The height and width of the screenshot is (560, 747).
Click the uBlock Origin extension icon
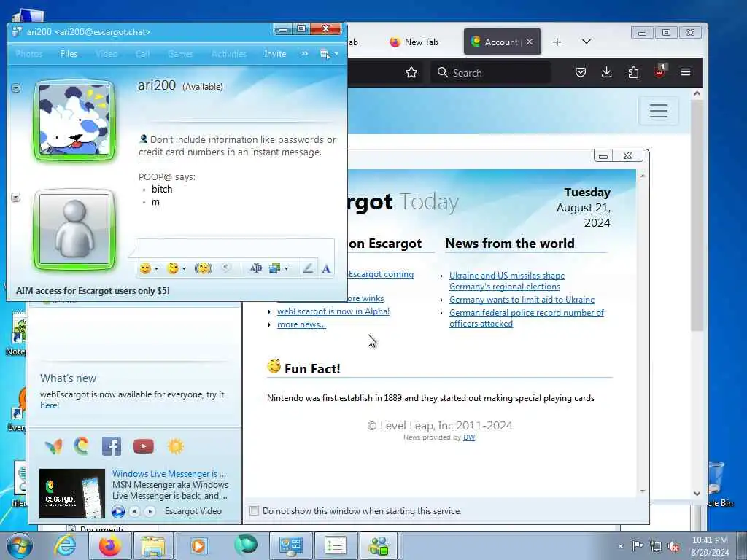(659, 71)
